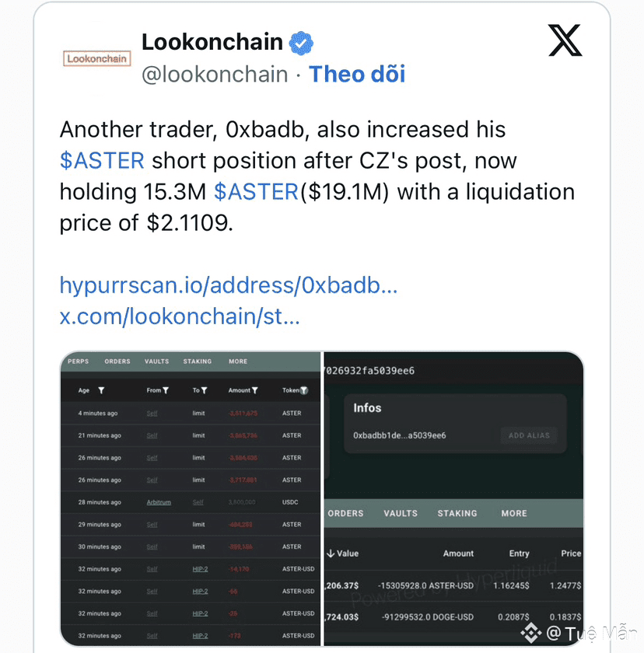Screen dimensions: 644x653
Task: Open the hypurrscan.io address link
Action: (x=229, y=285)
